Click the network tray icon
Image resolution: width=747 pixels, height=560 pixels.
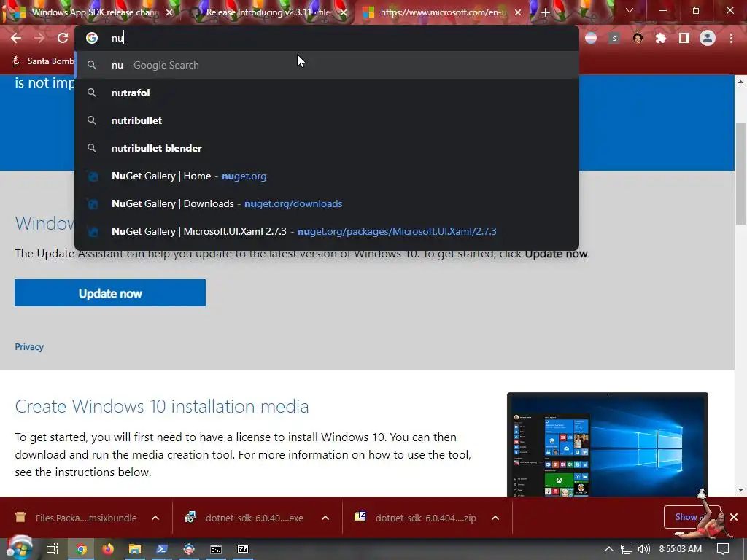627,549
